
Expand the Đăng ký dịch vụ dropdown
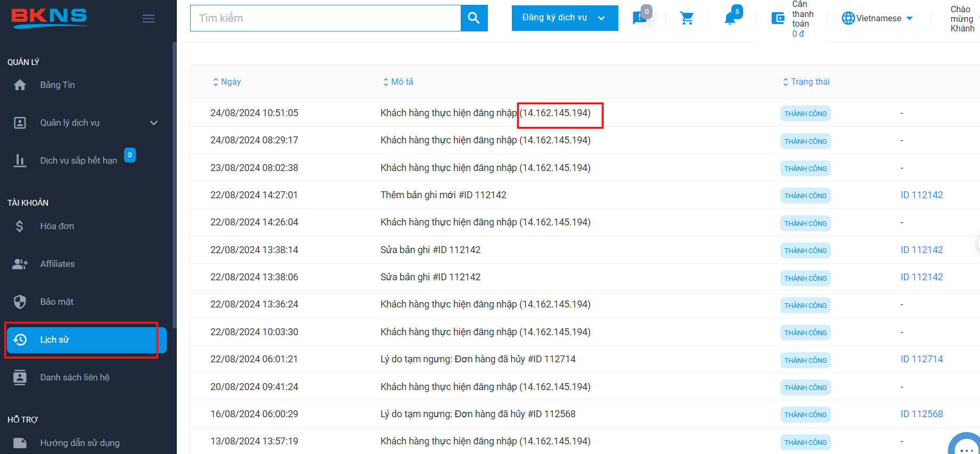point(565,18)
